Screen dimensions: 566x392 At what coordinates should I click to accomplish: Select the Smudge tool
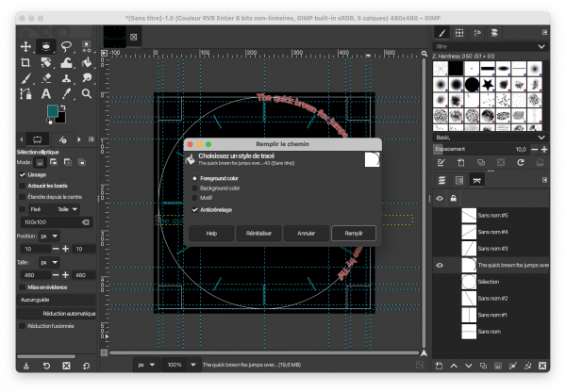[86, 78]
